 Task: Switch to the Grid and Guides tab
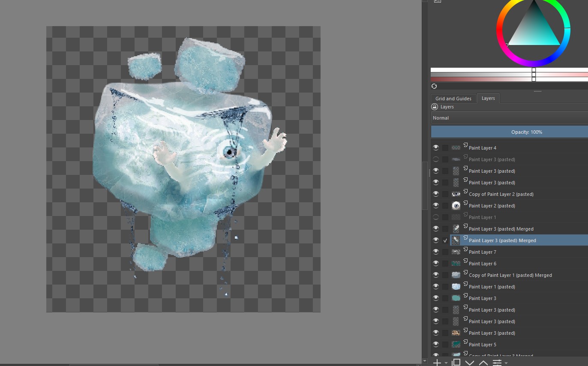pos(453,99)
